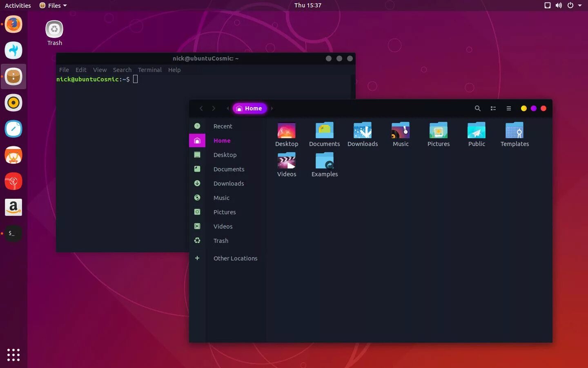Open the File menu in Terminal
Viewport: 588px width, 368px height.
click(x=64, y=70)
